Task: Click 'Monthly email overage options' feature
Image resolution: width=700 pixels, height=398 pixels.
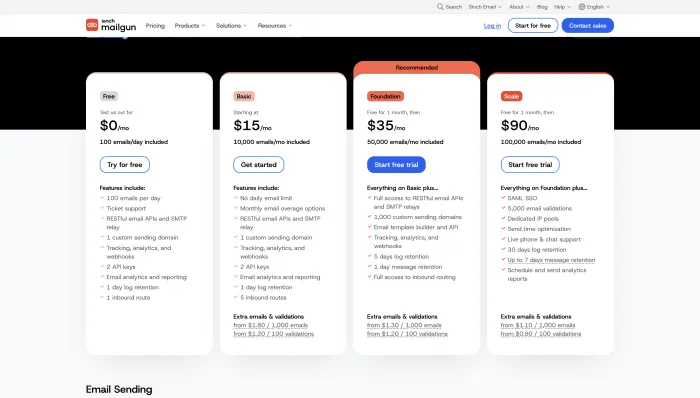Action: point(282,208)
